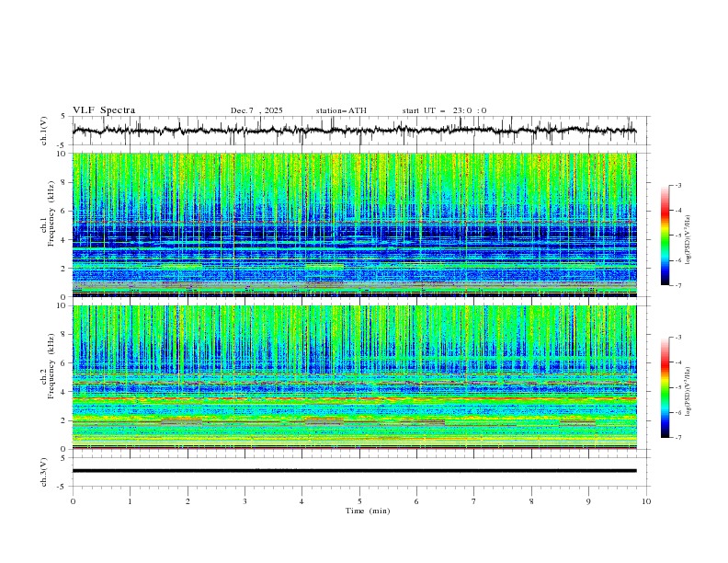
Task: Click time axis tick label "7"
Action: 474,501
